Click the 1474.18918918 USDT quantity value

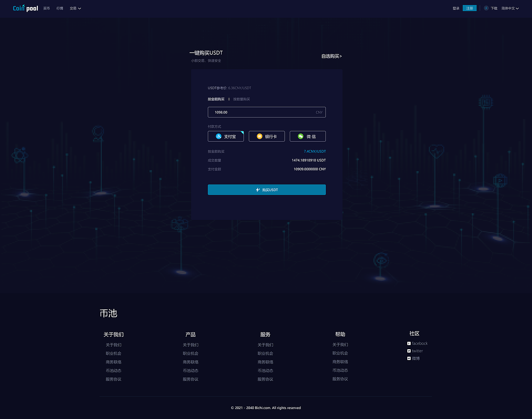[309, 160]
